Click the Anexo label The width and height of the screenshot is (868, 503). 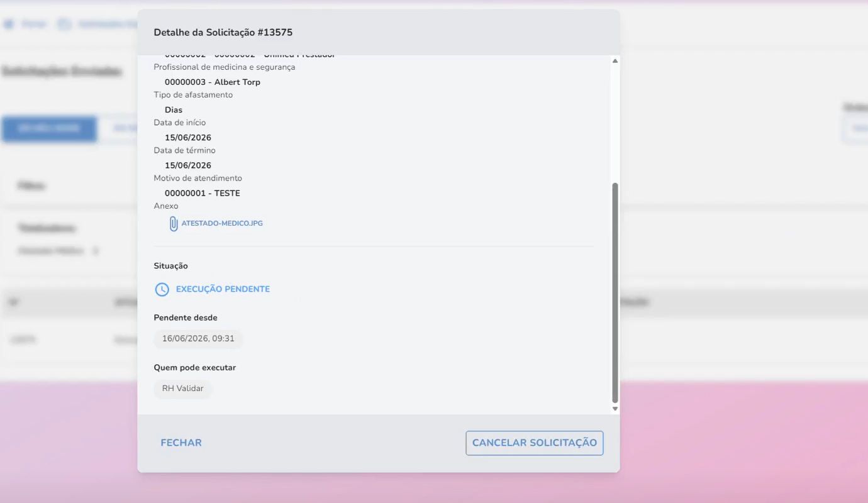[166, 206]
